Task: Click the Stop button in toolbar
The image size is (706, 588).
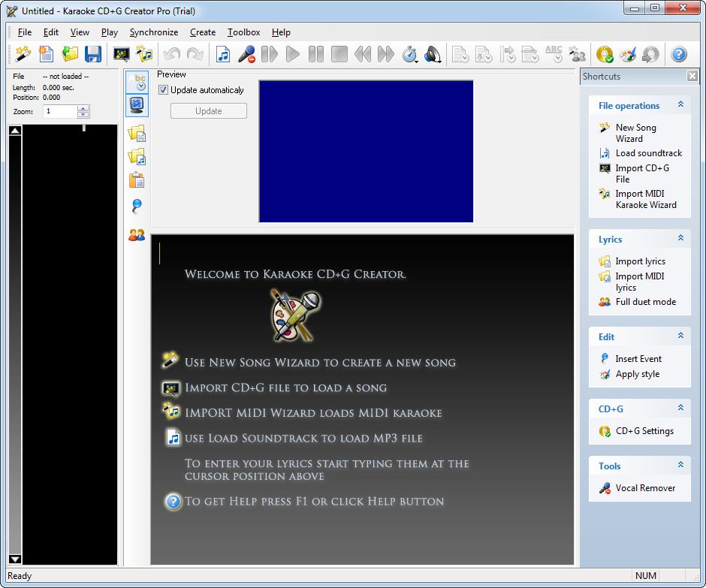Action: 339,55
